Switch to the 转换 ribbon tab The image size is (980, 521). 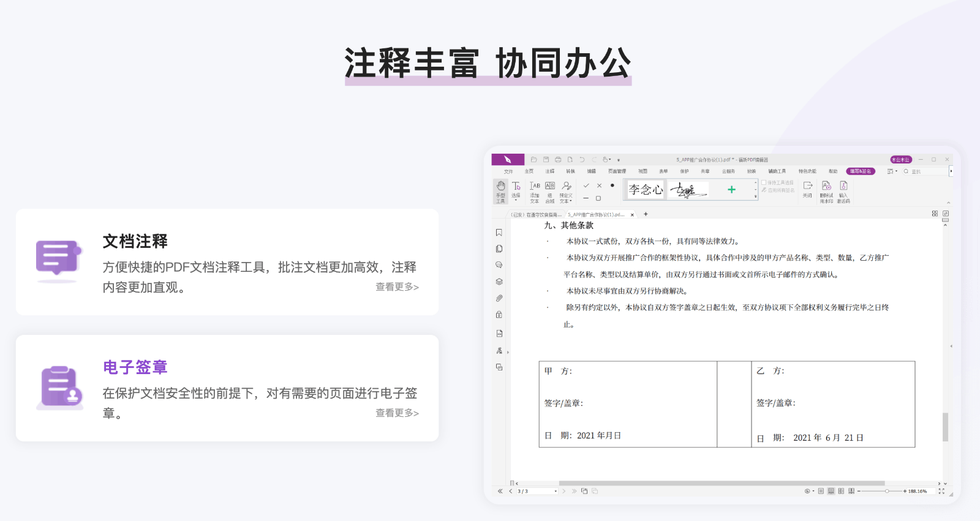pyautogui.click(x=571, y=171)
